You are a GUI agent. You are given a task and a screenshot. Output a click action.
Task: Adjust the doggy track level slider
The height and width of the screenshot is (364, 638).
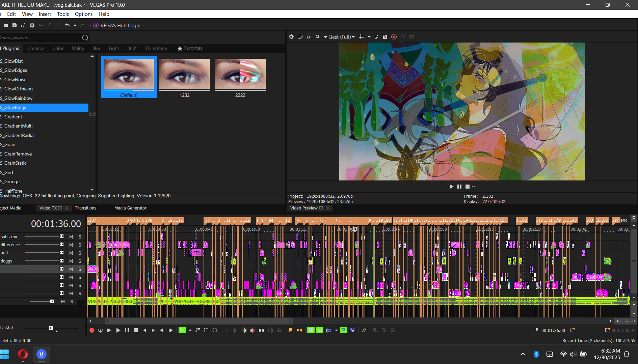(x=61, y=261)
